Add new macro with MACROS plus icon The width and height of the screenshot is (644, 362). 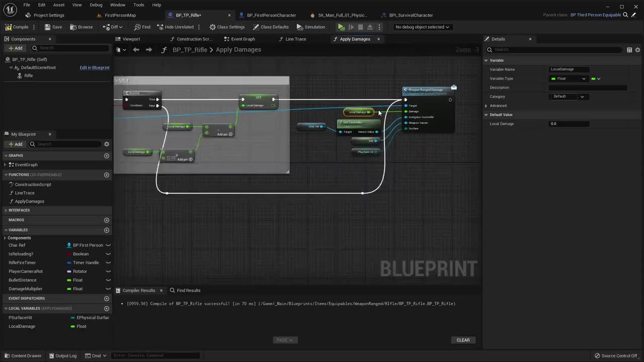point(106,220)
